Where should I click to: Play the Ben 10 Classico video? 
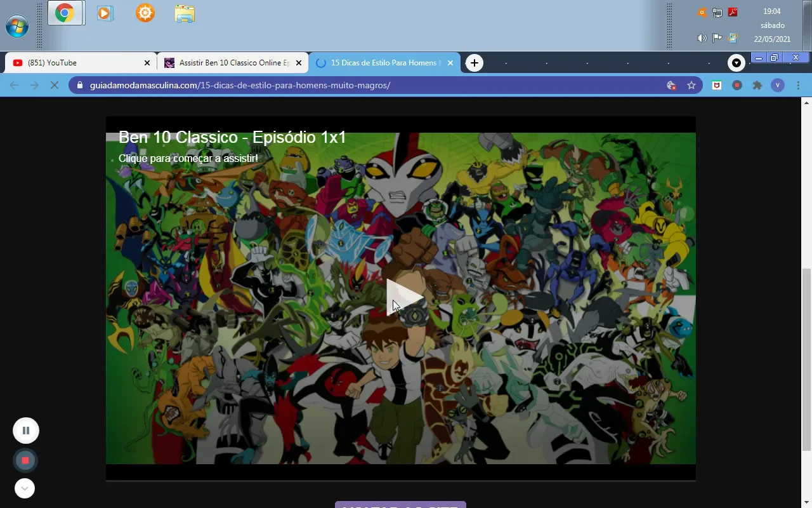coord(405,298)
